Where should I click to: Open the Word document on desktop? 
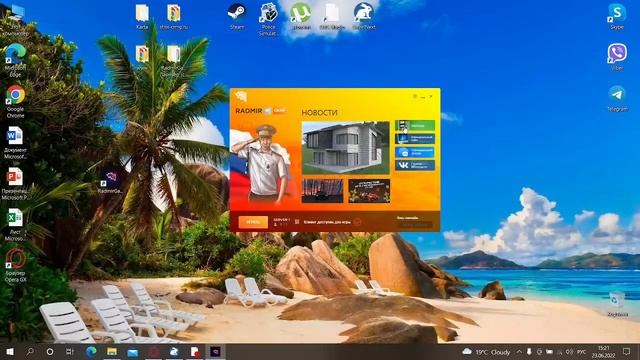(16, 142)
